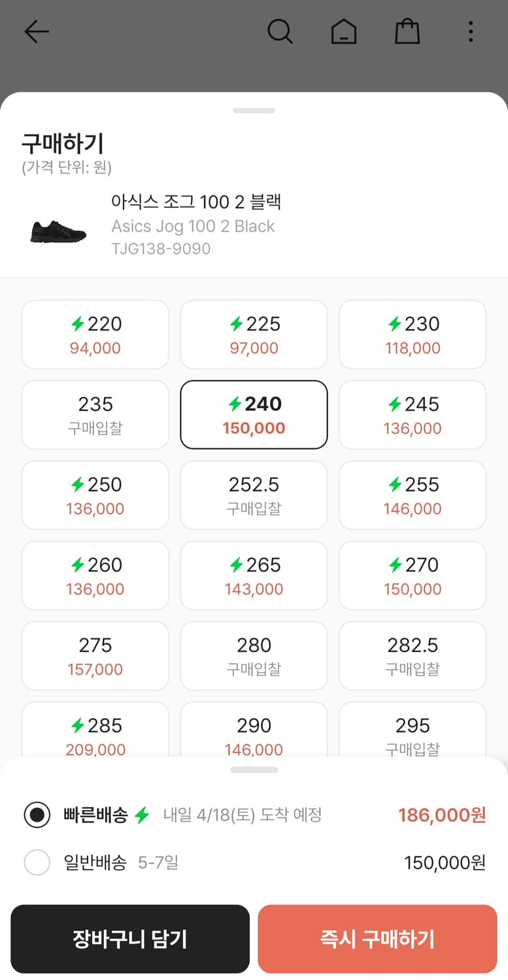
Task: Tap the back arrow icon
Action: click(36, 31)
